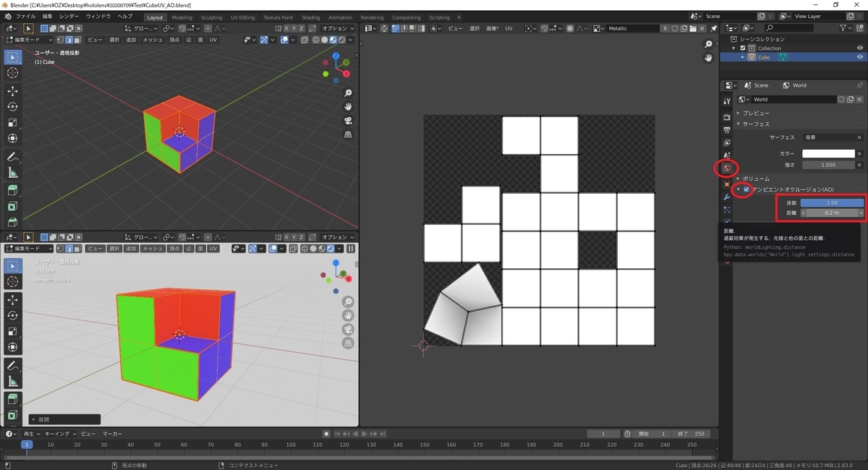Hide the Cube object in outliner

(x=860, y=57)
